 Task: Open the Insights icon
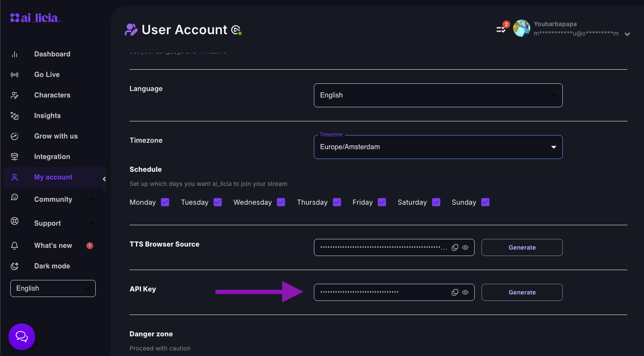pyautogui.click(x=15, y=115)
